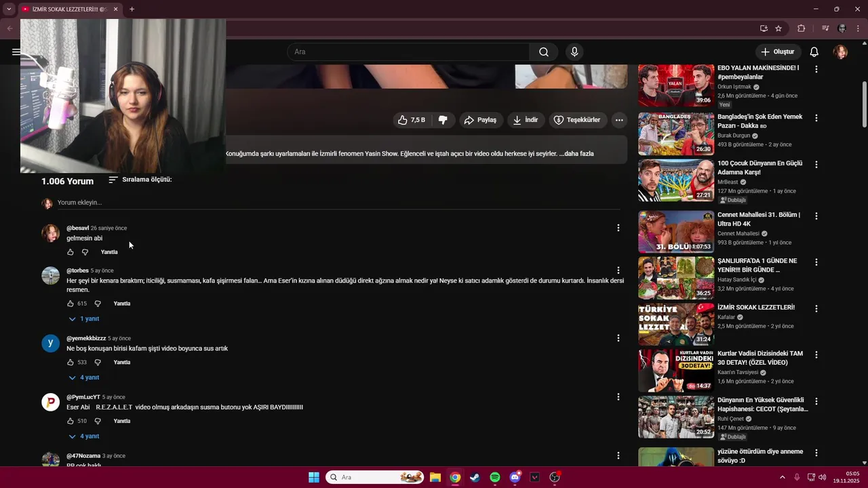
Task: Click Oluştur create button
Action: 777,52
